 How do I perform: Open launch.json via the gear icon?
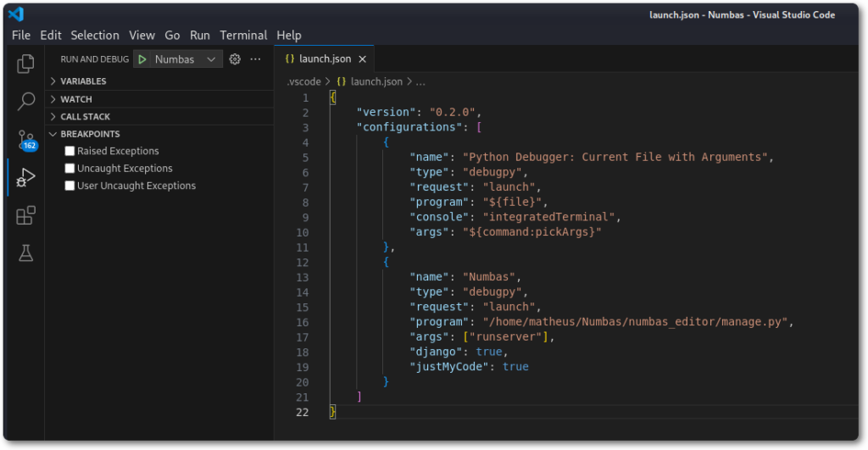tap(236, 59)
